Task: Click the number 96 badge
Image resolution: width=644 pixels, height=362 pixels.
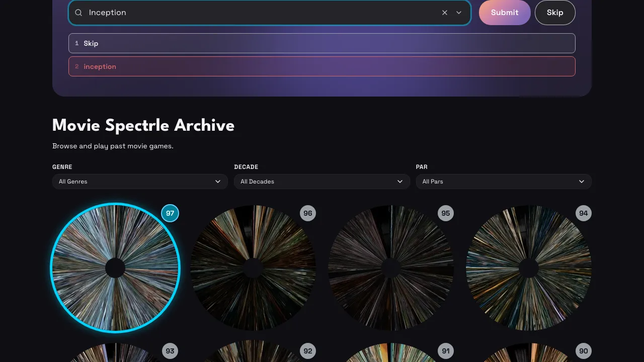Action: 308,213
